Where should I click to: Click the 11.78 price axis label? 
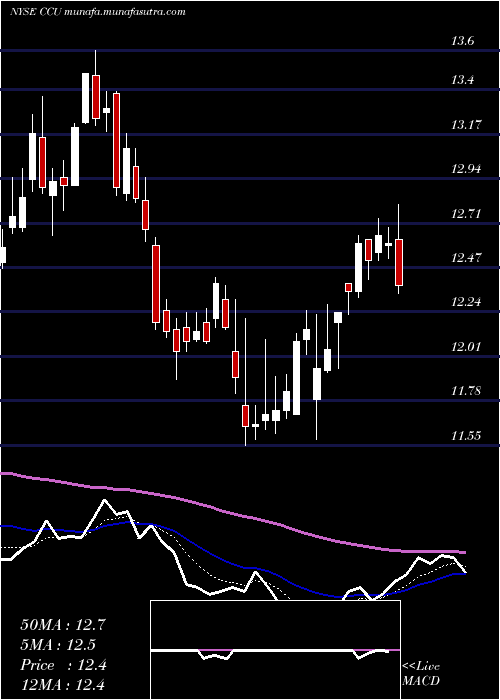pos(466,391)
